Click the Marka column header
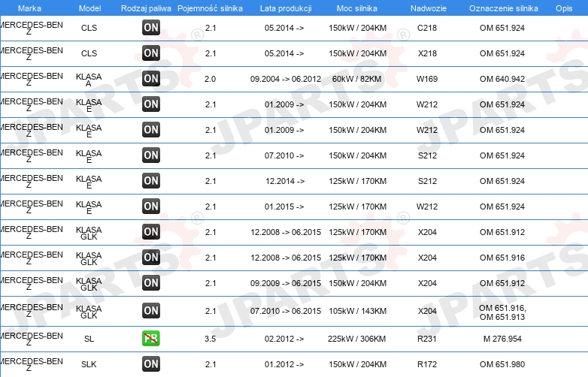This screenshot has height=377, width=588. coord(29,8)
